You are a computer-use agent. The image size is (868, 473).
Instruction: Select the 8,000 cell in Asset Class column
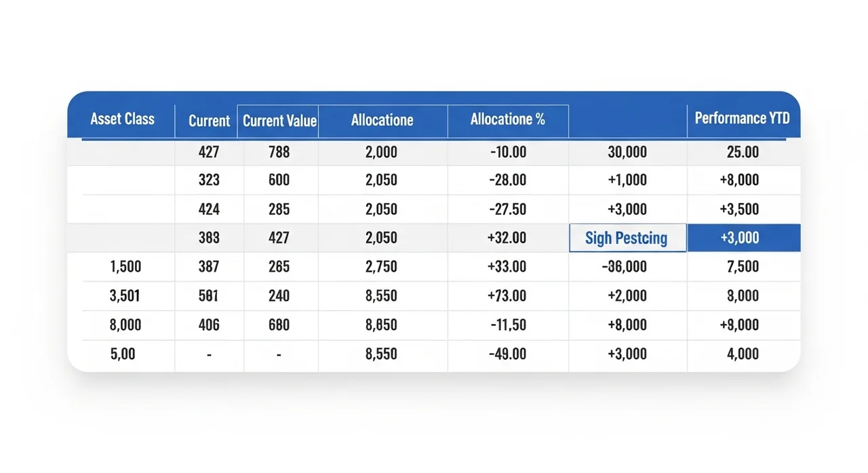[125, 325]
